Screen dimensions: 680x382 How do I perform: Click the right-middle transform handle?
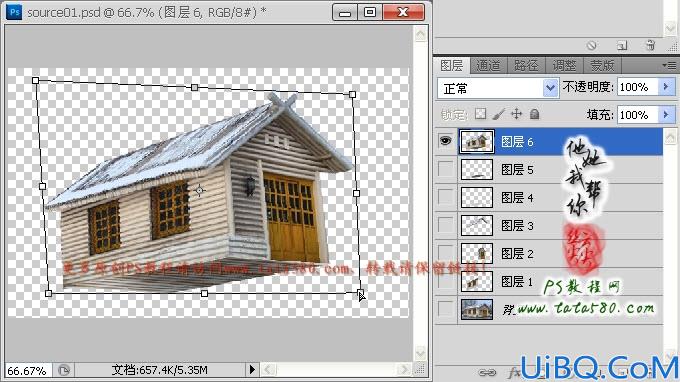[x=356, y=193]
